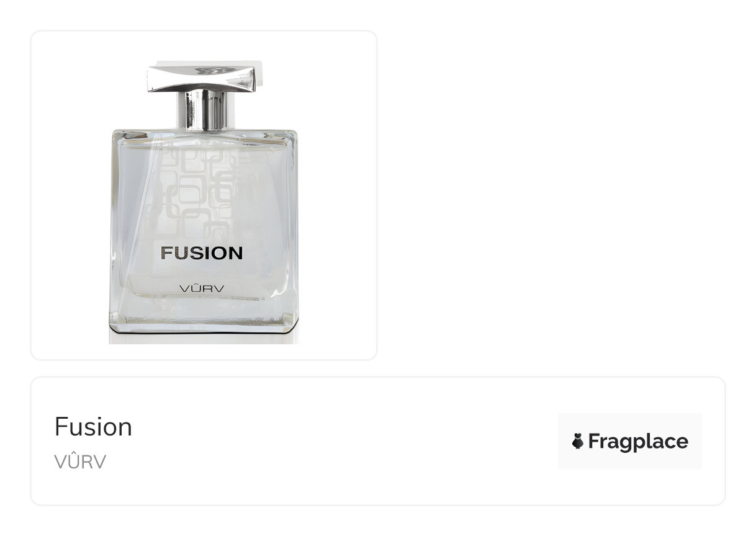The width and height of the screenshot is (756, 536).
Task: Click the right glass edge of the bottle
Action: click(x=293, y=230)
